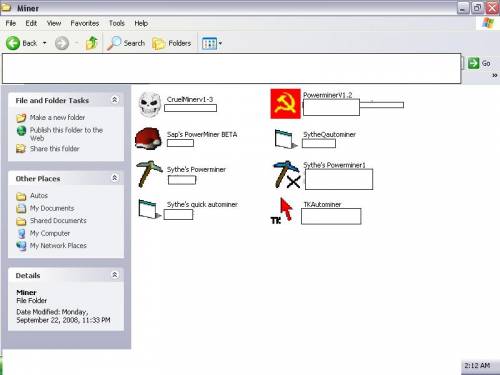The width and height of the screenshot is (500, 375).
Task: Open Sythe's Powerminer pickaxe icon
Action: click(149, 174)
